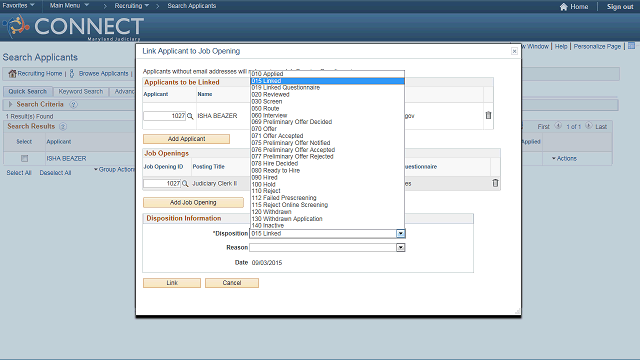640x360 pixels.
Task: Click the Link button
Action: 172,283
